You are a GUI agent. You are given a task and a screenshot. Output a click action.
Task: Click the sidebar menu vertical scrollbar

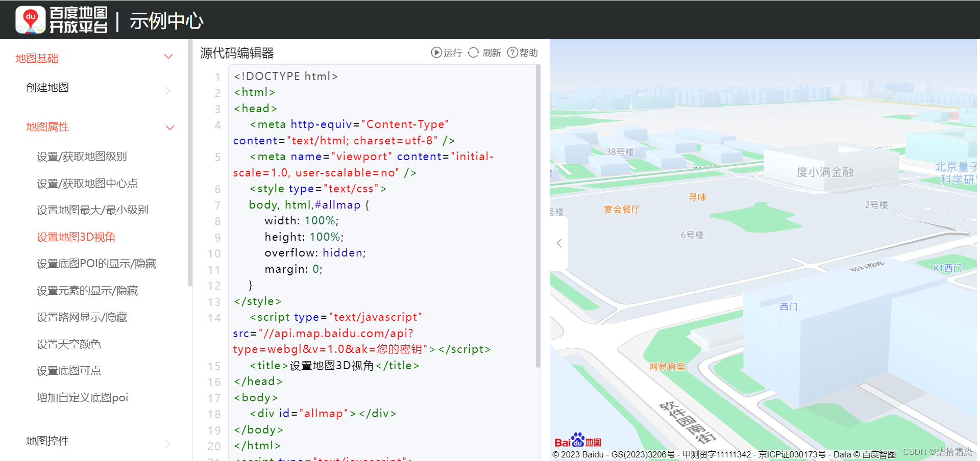coord(190,163)
